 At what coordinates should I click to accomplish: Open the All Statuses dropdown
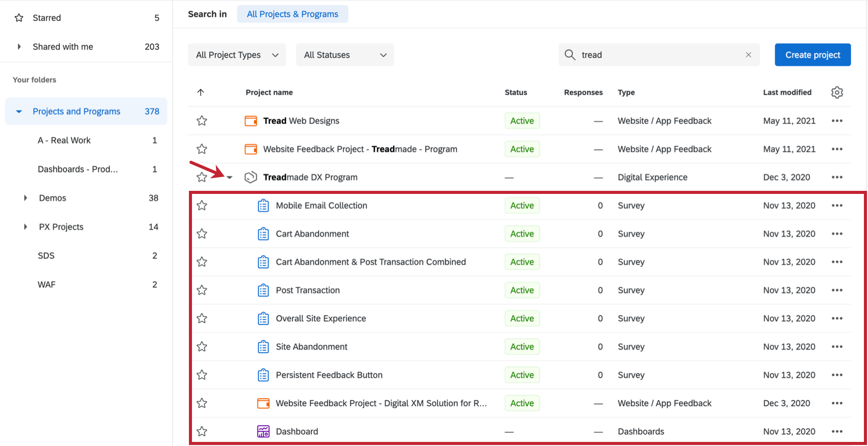pyautogui.click(x=345, y=55)
